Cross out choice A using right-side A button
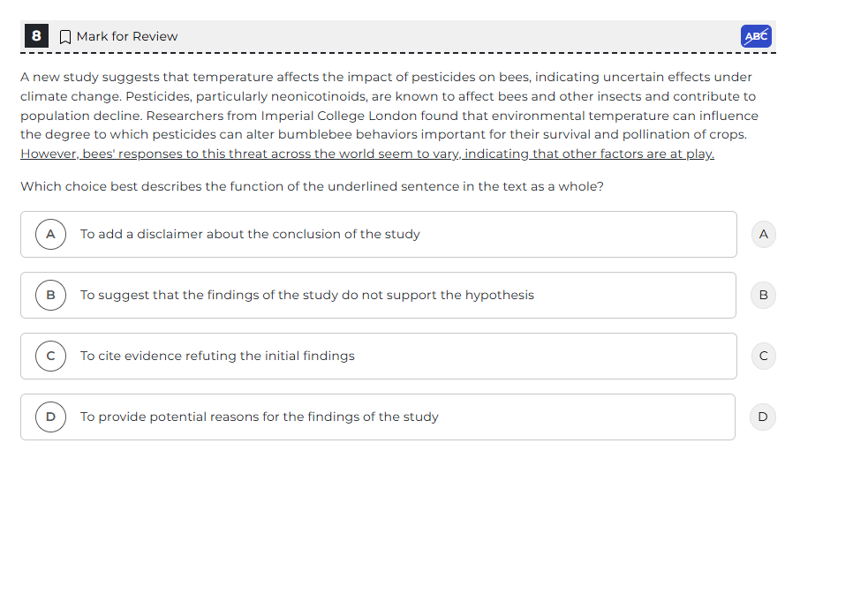This screenshot has height=616, width=853. [763, 234]
